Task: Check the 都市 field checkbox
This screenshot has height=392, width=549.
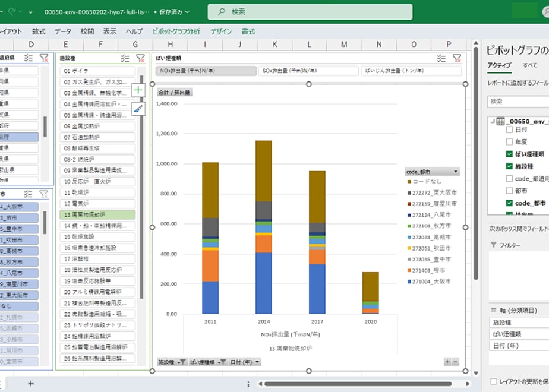Action: pyautogui.click(x=509, y=191)
